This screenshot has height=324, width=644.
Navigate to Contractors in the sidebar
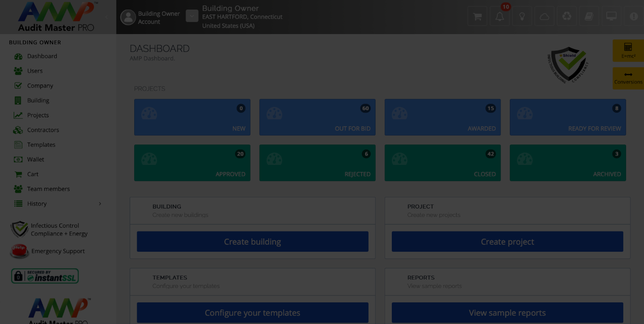tap(42, 130)
